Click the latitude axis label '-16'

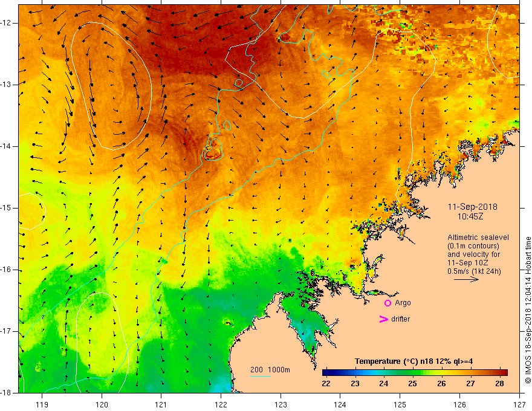click(6, 270)
